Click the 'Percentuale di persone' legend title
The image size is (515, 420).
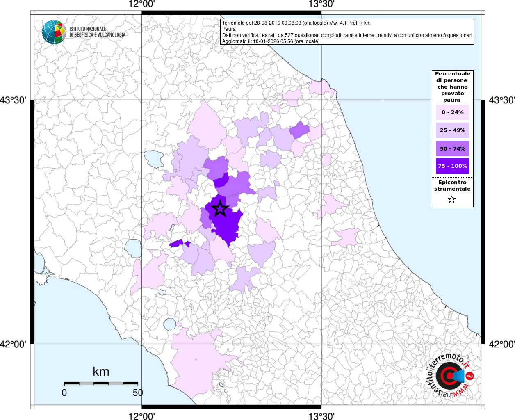pyautogui.click(x=452, y=87)
